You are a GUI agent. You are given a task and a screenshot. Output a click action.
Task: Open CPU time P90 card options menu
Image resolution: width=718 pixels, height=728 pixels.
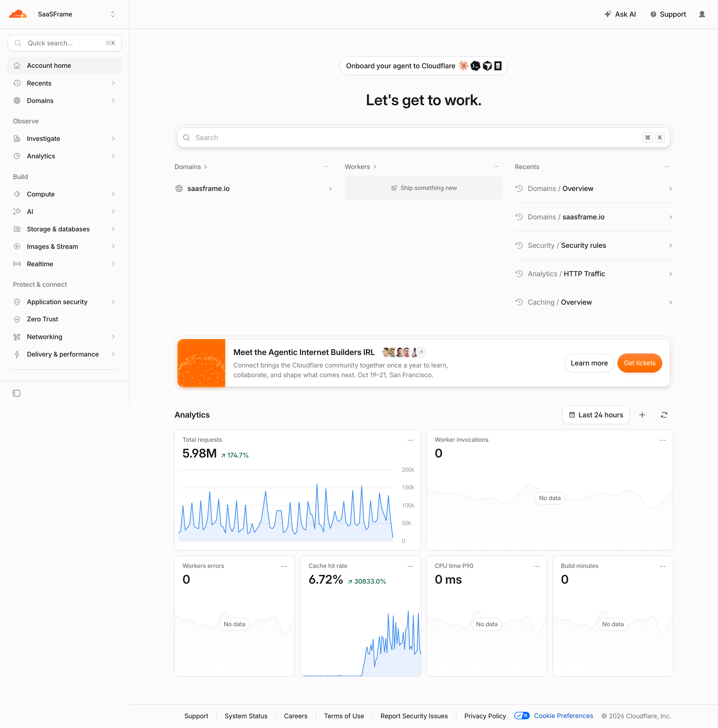coord(537,566)
